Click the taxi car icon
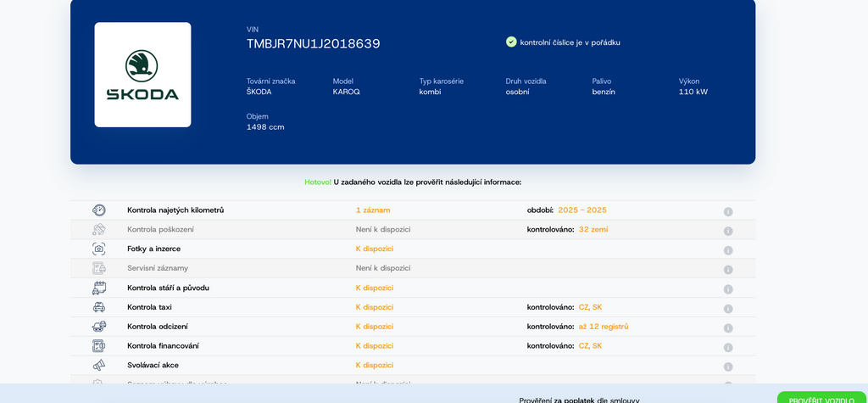This screenshot has width=868, height=403. (x=99, y=307)
